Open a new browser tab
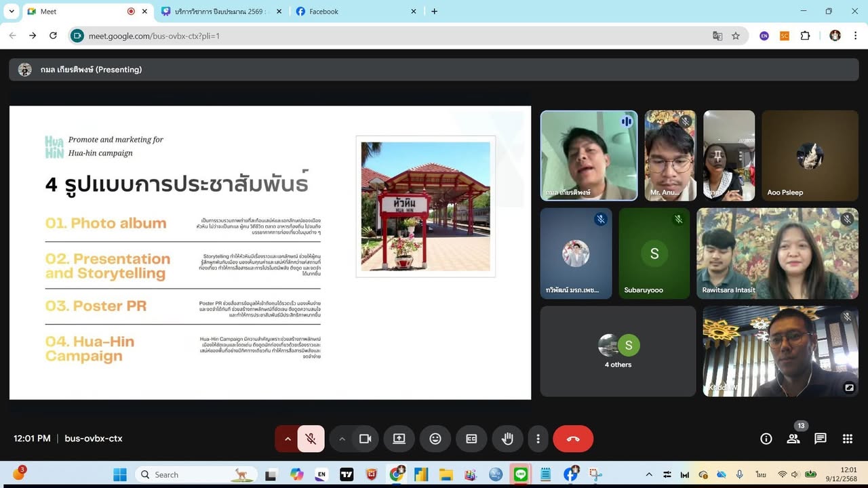This screenshot has height=488, width=868. (x=435, y=12)
